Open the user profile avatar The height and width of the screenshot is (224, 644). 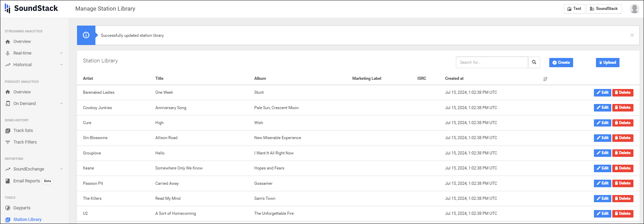[x=634, y=9]
